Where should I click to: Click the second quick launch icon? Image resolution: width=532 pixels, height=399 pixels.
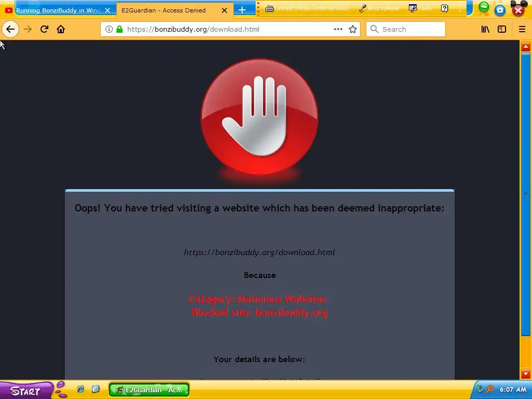pyautogui.click(x=96, y=389)
